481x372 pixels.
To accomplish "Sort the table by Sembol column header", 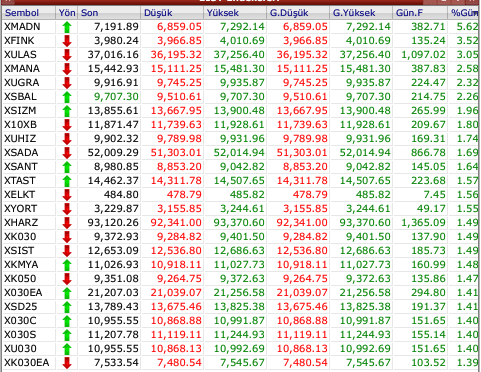I will (29, 13).
